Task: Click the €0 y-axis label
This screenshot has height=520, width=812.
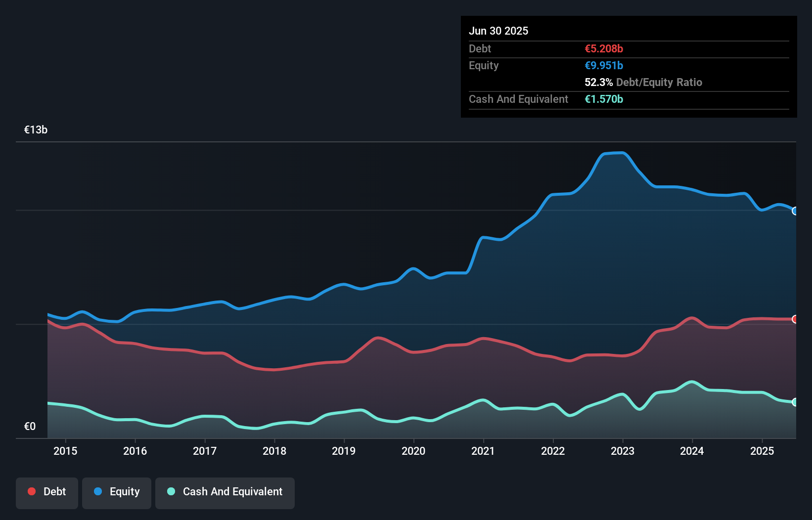Action: [30, 427]
